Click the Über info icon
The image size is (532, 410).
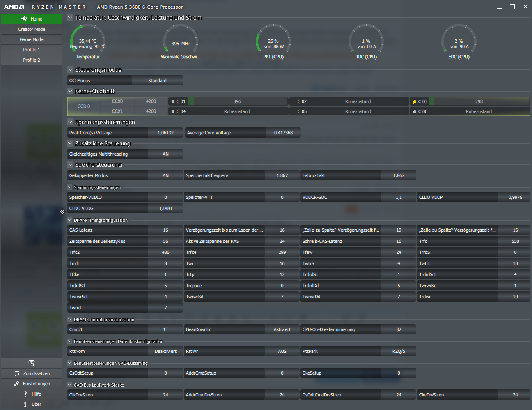25,404
